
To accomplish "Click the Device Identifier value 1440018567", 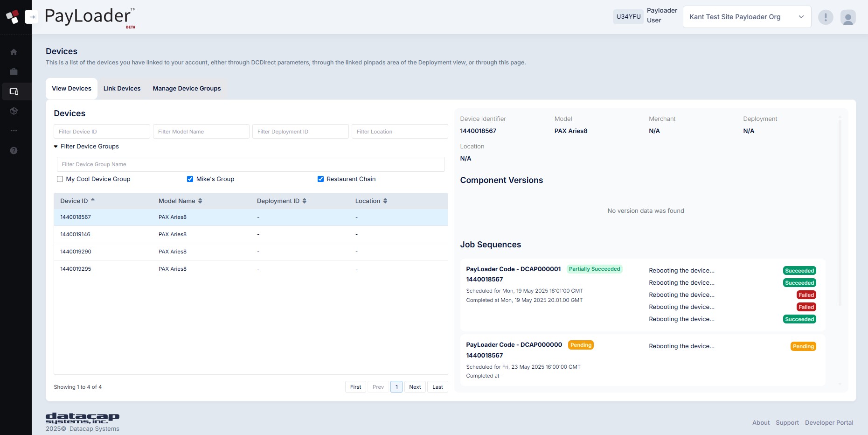I will pos(478,131).
